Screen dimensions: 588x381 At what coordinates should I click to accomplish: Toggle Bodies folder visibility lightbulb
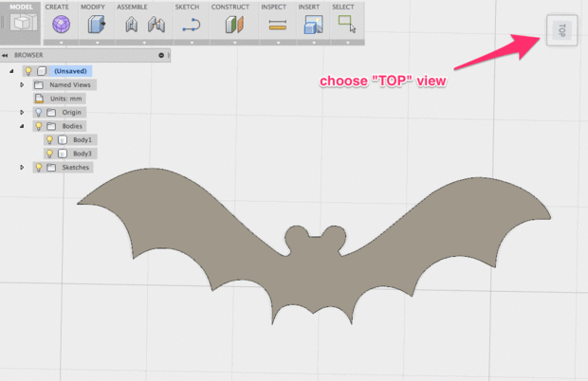(38, 126)
